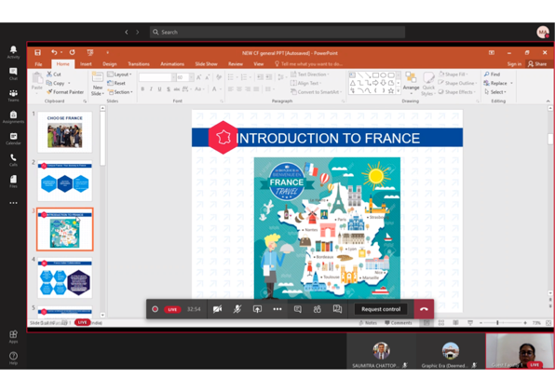This screenshot has width=555, height=392.
Task: Show meeting participants panel
Action: pyautogui.click(x=318, y=309)
